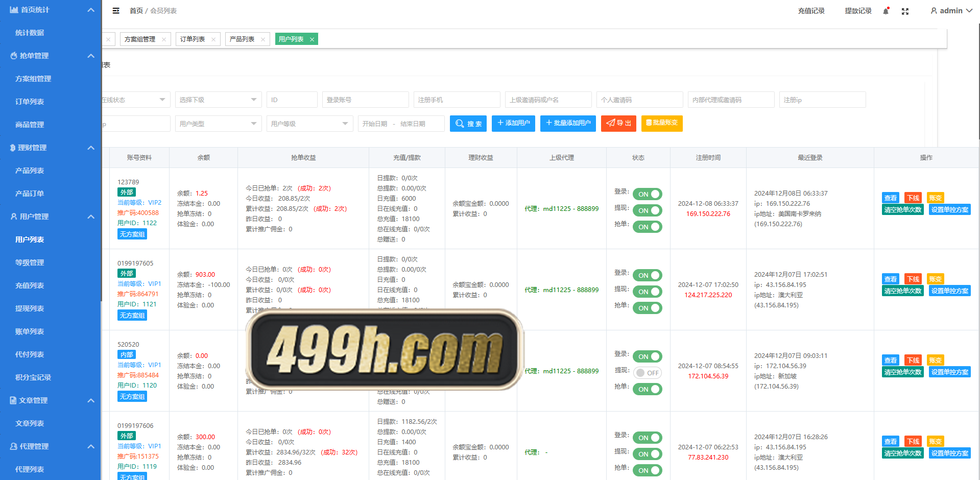Open 商品管理 in the sidebar
The height and width of the screenshot is (480, 980).
(x=30, y=125)
